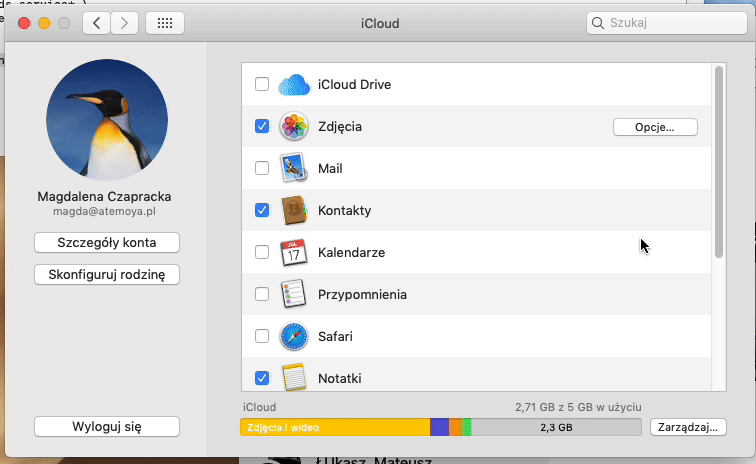Minimize the iCloud window

(44, 23)
